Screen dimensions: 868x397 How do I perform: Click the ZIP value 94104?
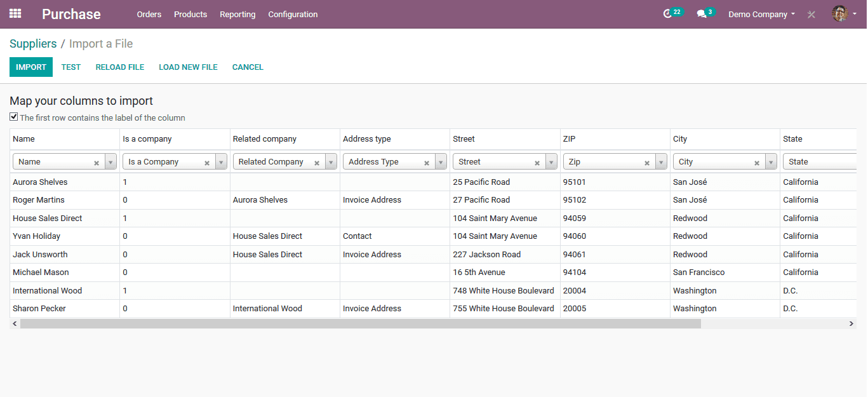tap(574, 272)
